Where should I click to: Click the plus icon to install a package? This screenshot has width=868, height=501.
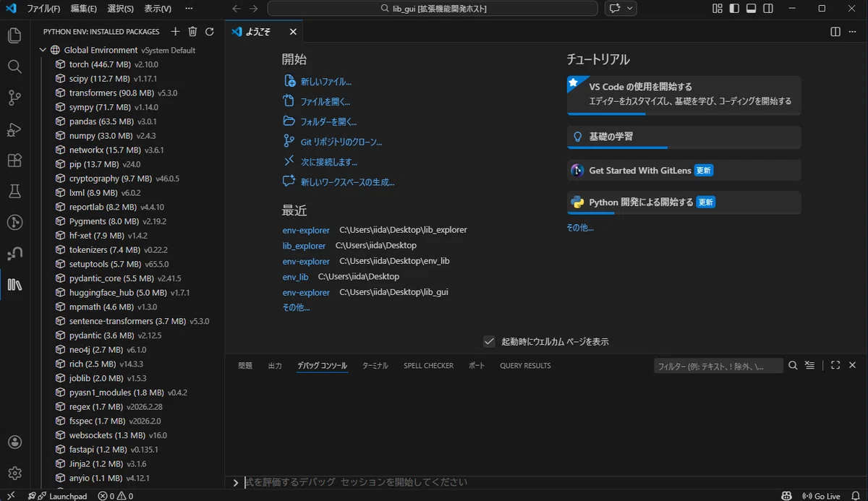175,32
